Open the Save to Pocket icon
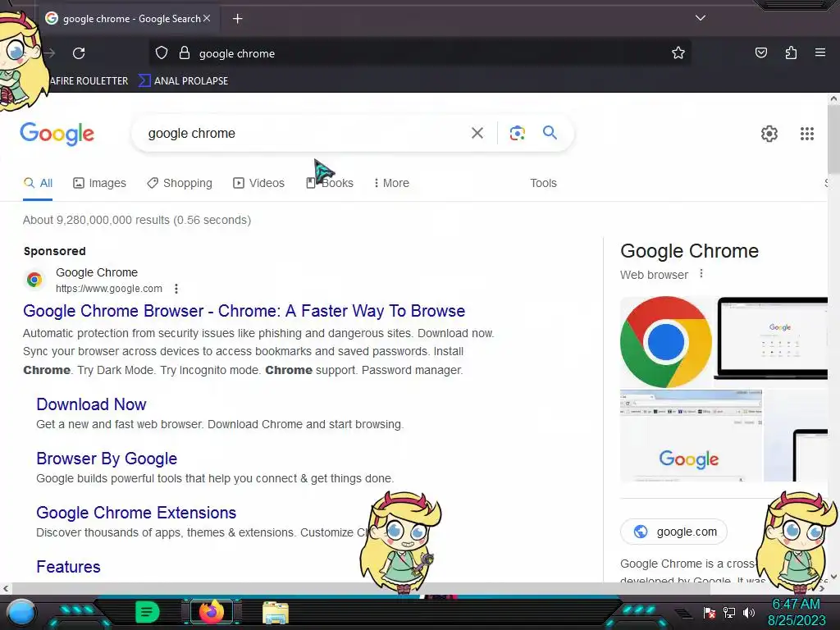 coord(760,52)
